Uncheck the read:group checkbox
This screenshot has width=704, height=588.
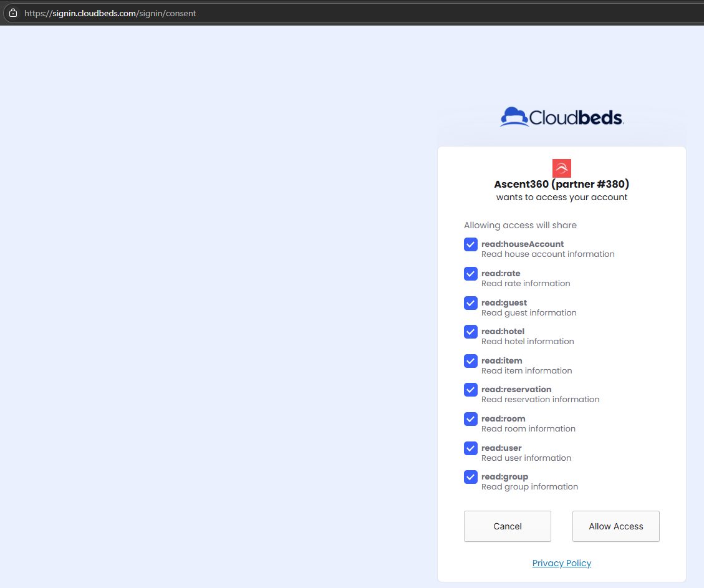pyautogui.click(x=471, y=476)
